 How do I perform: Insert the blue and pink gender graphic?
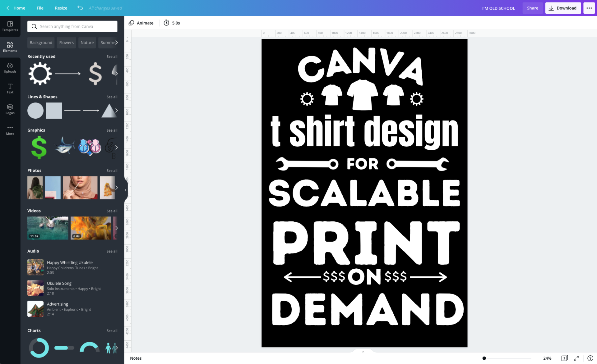click(x=90, y=147)
